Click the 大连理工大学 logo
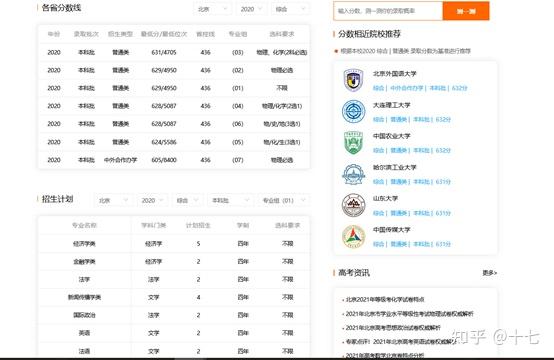The image size is (554, 360). click(353, 111)
